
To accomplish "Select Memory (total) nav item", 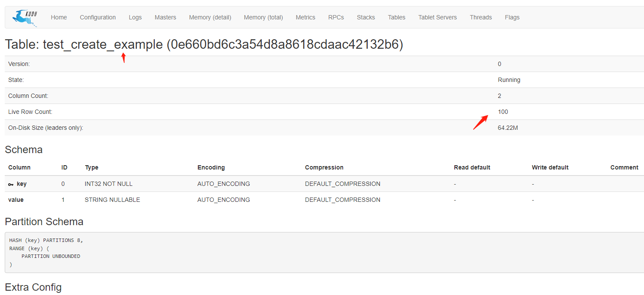I will tap(263, 18).
